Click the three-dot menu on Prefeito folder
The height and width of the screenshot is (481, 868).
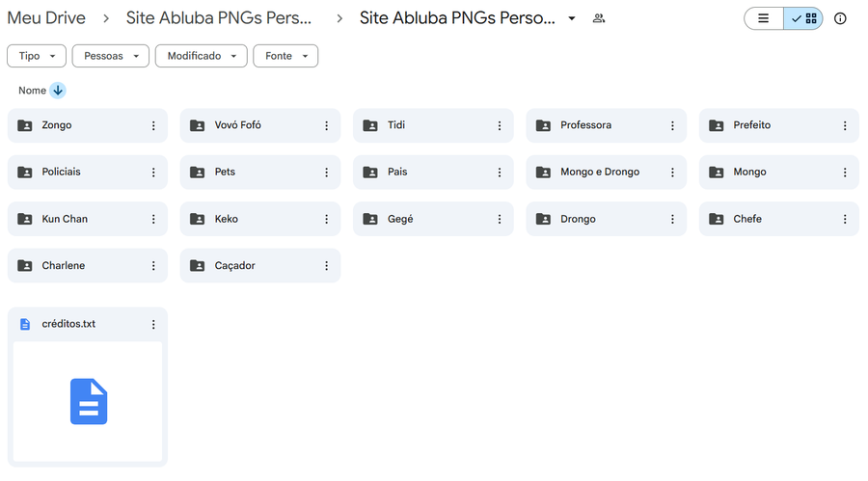click(x=845, y=125)
